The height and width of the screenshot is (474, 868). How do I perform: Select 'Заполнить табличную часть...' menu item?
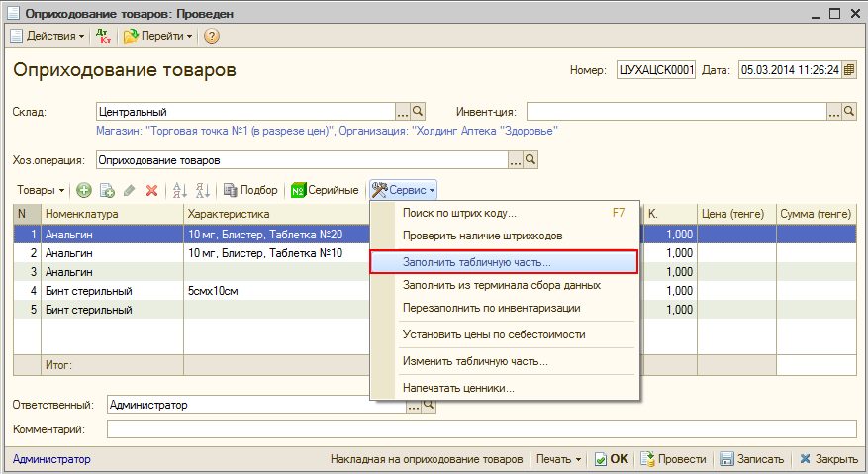[477, 263]
